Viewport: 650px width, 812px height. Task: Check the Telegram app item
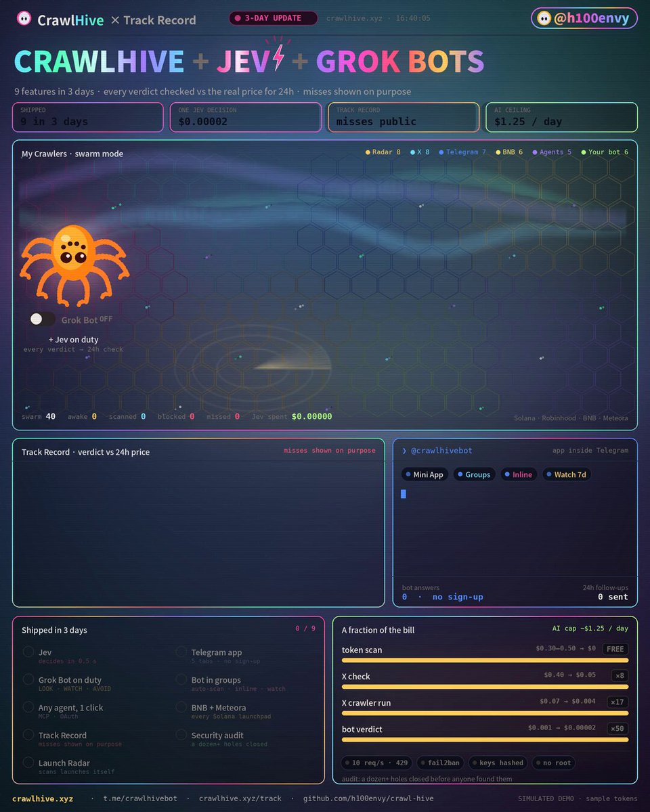tap(181, 652)
